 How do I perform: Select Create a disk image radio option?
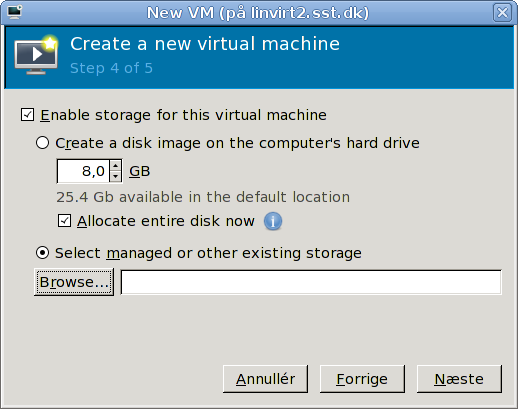43,143
